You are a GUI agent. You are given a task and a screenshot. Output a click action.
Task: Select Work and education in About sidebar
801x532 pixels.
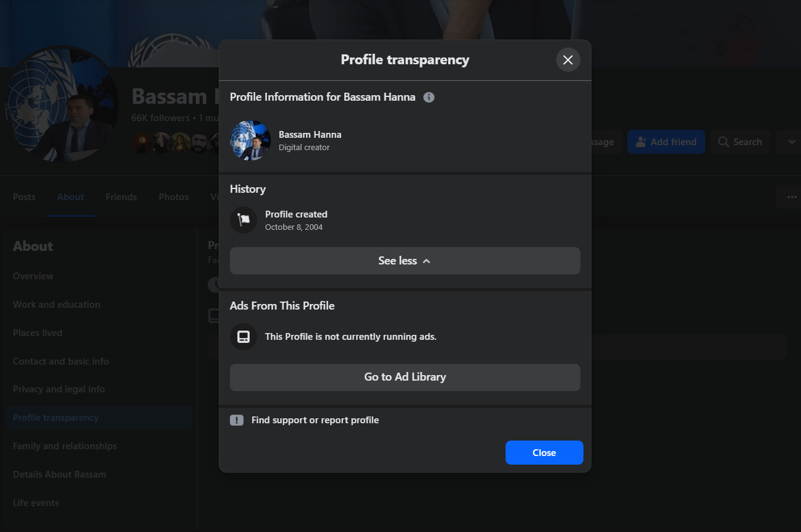pyautogui.click(x=56, y=305)
